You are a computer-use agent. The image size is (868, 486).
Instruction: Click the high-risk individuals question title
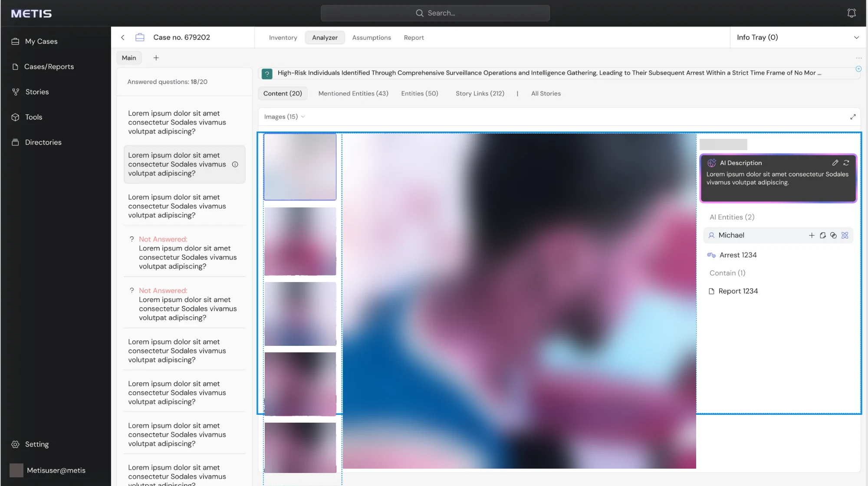549,73
